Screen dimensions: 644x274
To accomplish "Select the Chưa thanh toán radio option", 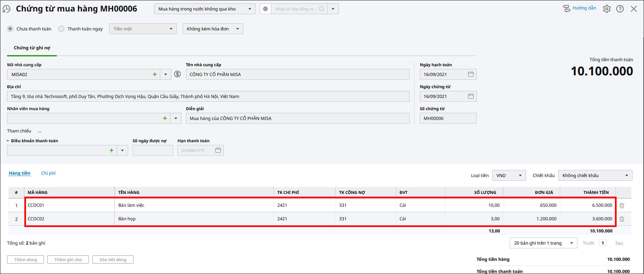I will pyautogui.click(x=10, y=29).
